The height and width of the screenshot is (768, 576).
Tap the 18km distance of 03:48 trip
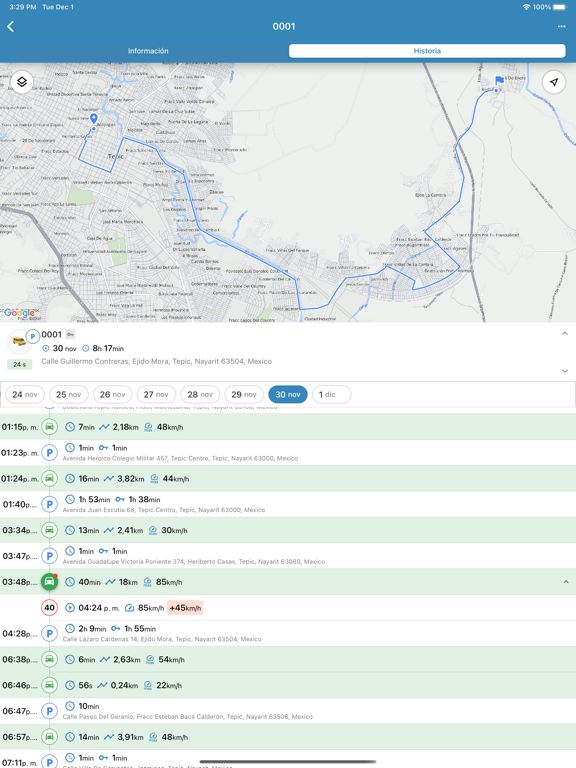tap(128, 582)
